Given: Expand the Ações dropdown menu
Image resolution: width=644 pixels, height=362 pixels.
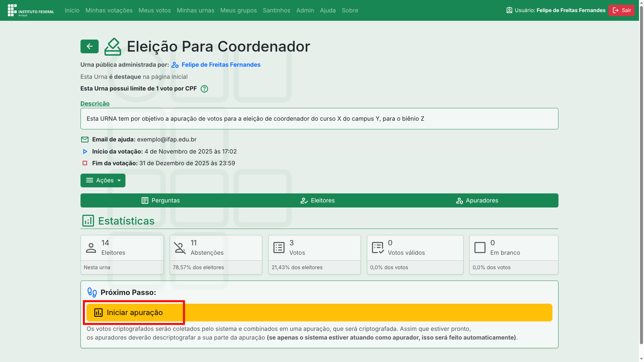Looking at the screenshot, I should [x=103, y=180].
